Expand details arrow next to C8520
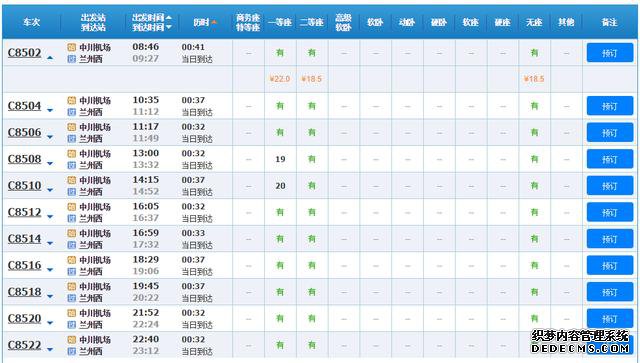 50,323
